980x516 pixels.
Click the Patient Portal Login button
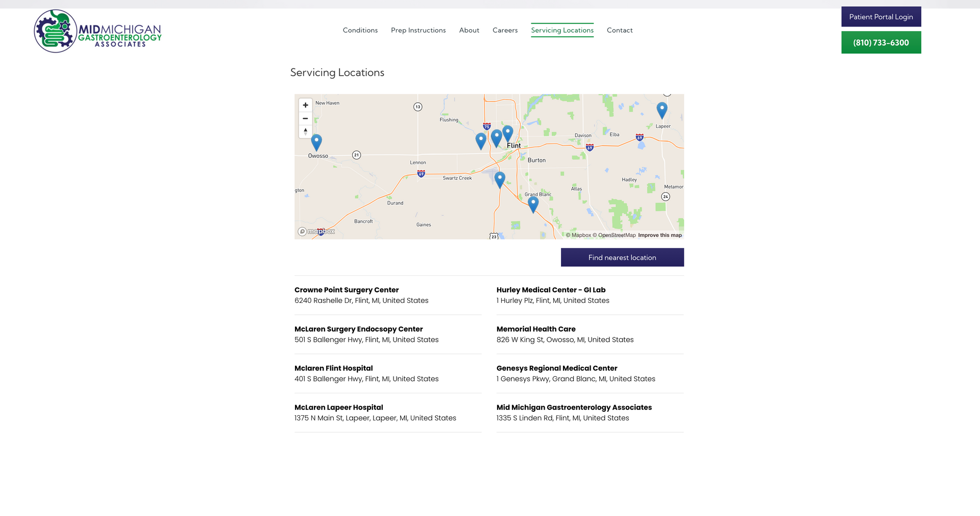coord(881,17)
